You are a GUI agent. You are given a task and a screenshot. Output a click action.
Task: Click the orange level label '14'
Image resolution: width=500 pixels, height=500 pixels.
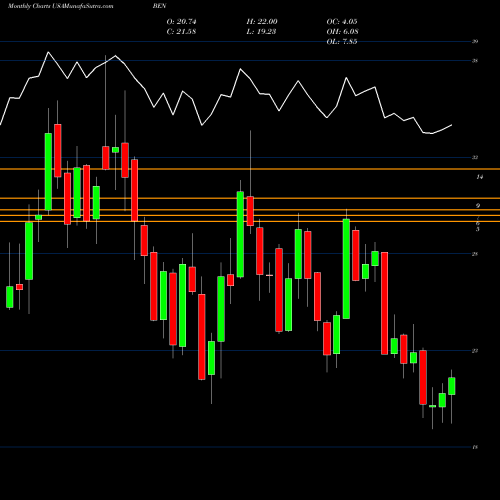479,177
